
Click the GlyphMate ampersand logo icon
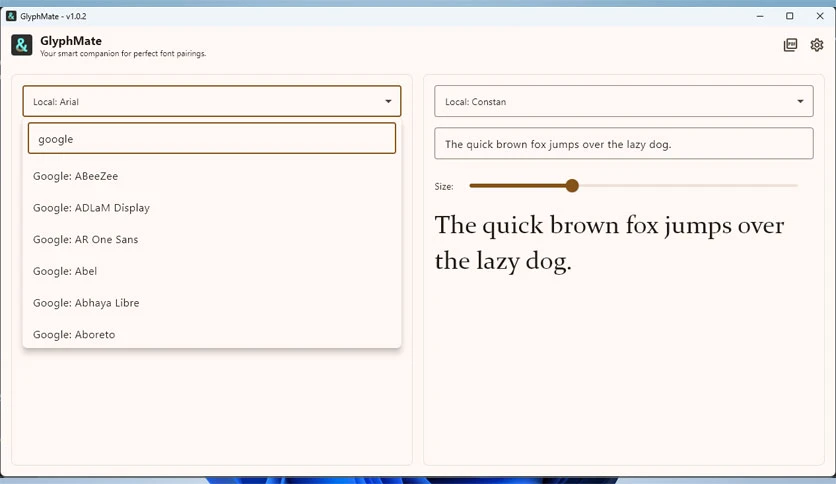pos(22,45)
